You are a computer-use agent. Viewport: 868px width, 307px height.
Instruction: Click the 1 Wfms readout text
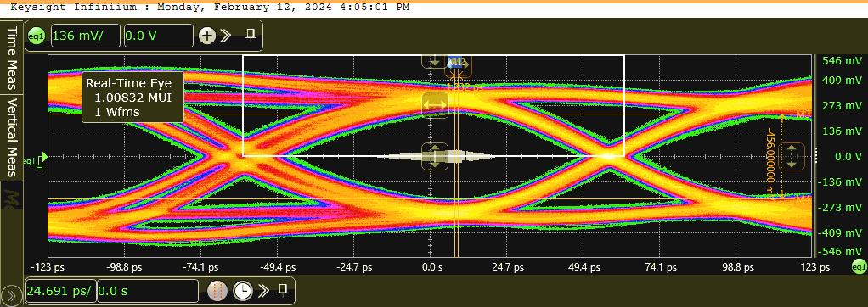[x=117, y=111]
